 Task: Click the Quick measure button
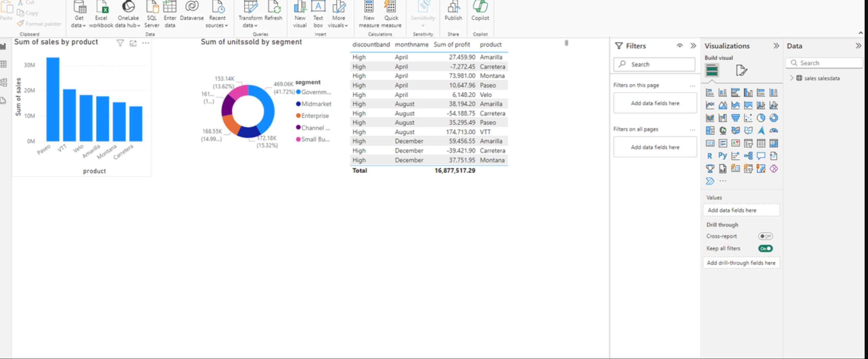tap(391, 14)
